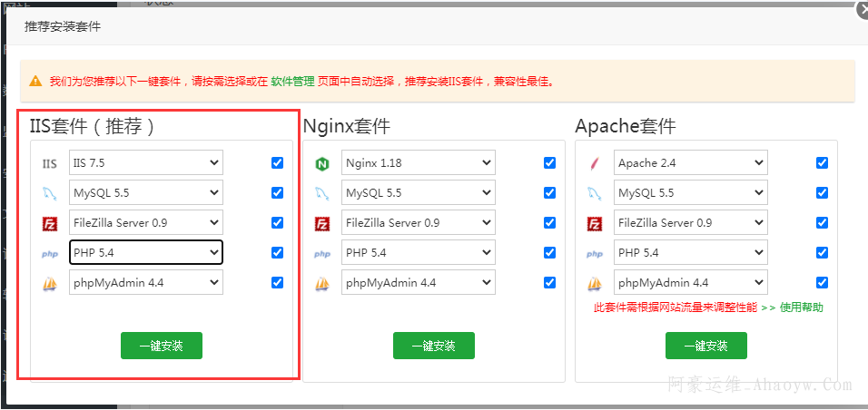Screen dimensions: 868x410
Task: Click the Apache feather icon
Action: click(x=595, y=164)
